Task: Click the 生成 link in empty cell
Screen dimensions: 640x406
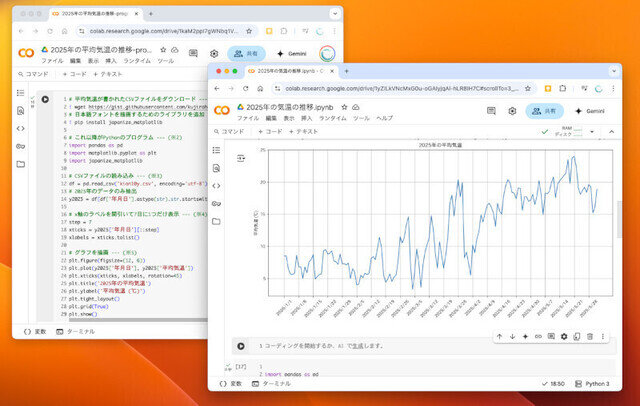Action: click(x=358, y=346)
